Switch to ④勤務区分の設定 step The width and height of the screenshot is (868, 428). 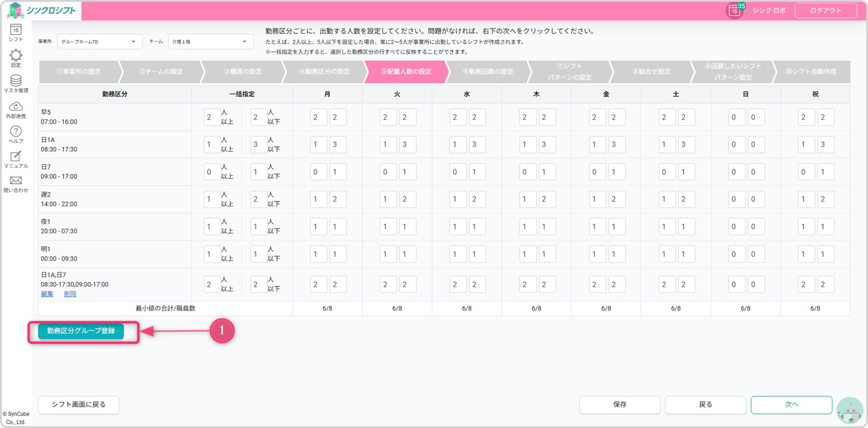[x=324, y=72]
